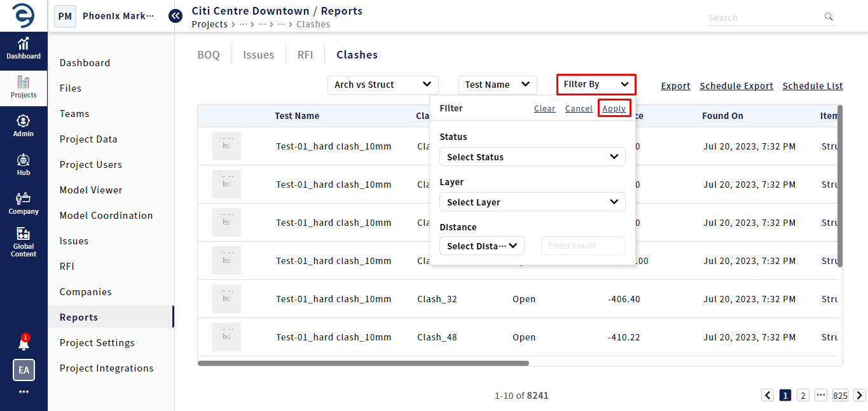Click the PM project badge

pyautogui.click(x=65, y=16)
